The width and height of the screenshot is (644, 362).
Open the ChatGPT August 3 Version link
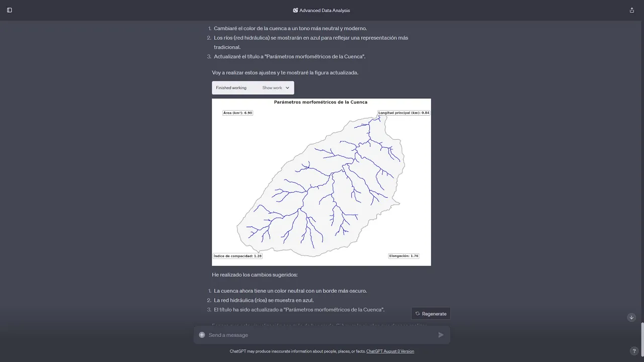[x=390, y=351]
